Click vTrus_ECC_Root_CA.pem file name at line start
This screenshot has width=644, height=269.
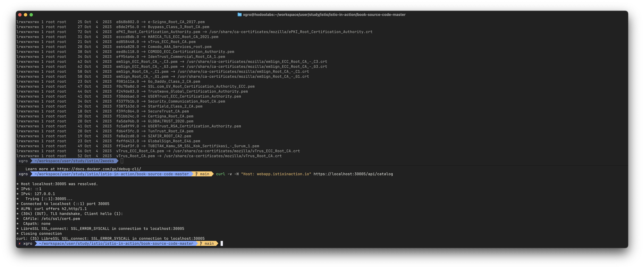click(x=140, y=151)
